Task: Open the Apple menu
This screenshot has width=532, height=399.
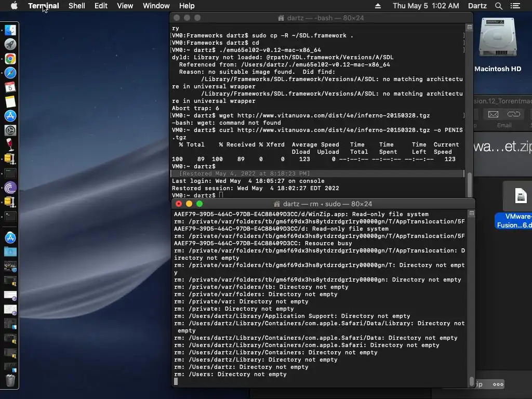Action: tap(14, 6)
